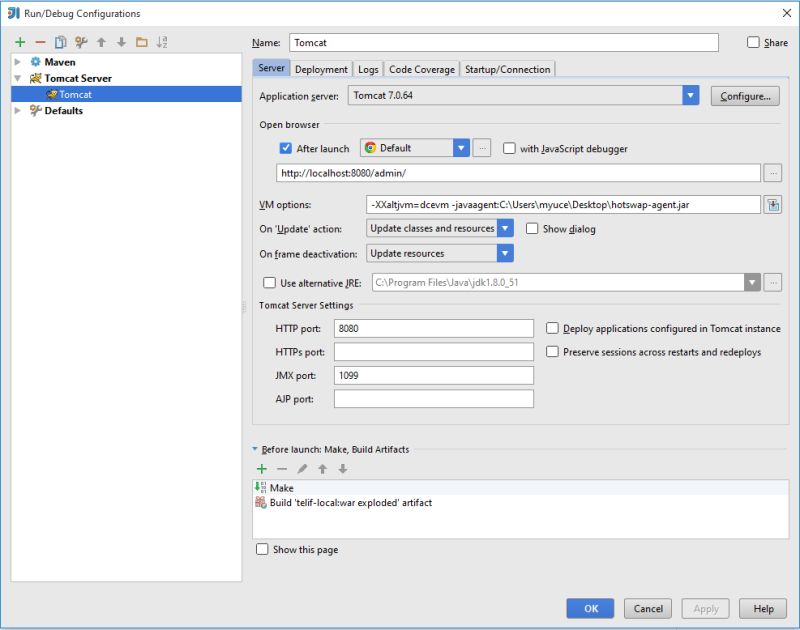
Task: Click the Configure... button
Action: (745, 96)
